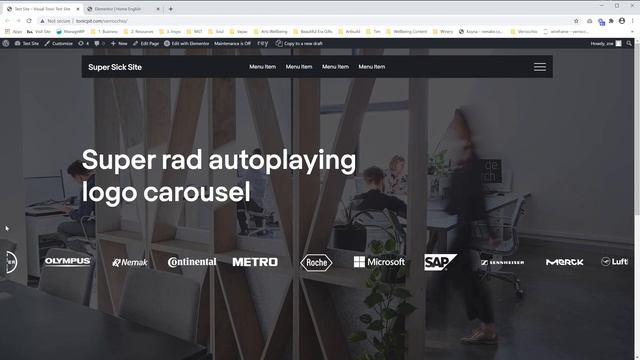The height and width of the screenshot is (360, 640).
Task: Click the updates counter icon in admin bar
Action: pos(83,43)
